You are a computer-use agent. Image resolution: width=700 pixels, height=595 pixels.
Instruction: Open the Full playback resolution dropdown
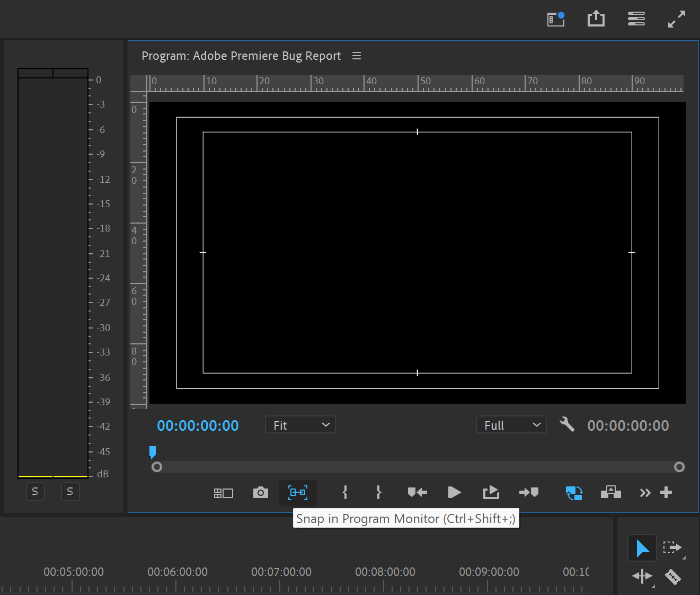pos(510,424)
